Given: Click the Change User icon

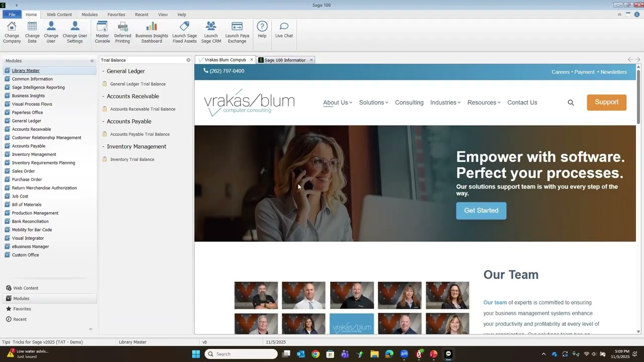Looking at the screenshot, I should click(x=51, y=32).
